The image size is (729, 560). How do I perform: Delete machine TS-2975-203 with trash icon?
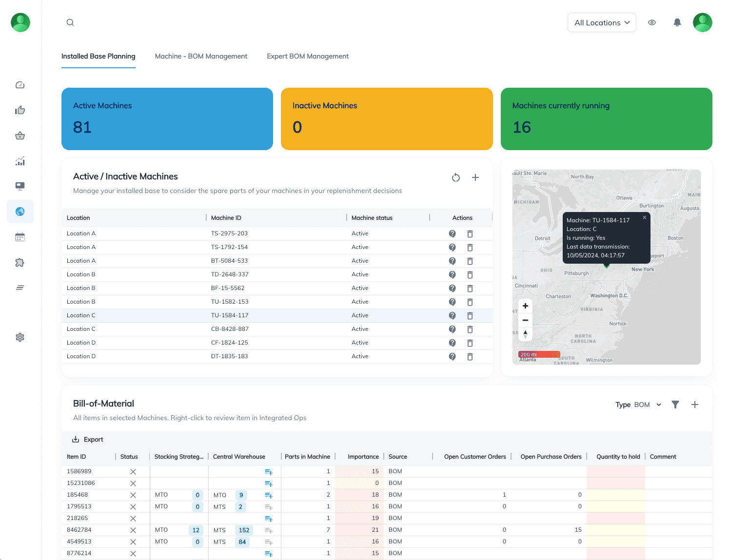[x=470, y=234]
